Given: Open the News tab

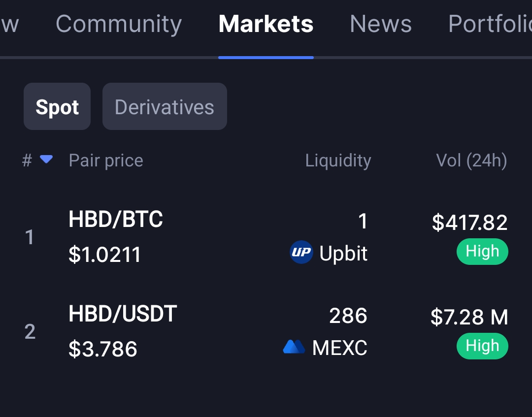Looking at the screenshot, I should pyautogui.click(x=381, y=24).
